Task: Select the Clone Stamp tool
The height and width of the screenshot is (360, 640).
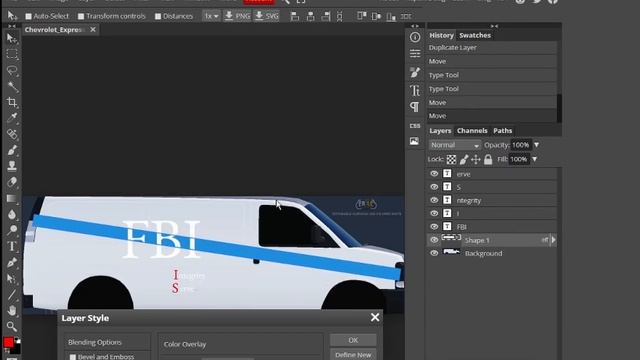Action: [x=12, y=166]
